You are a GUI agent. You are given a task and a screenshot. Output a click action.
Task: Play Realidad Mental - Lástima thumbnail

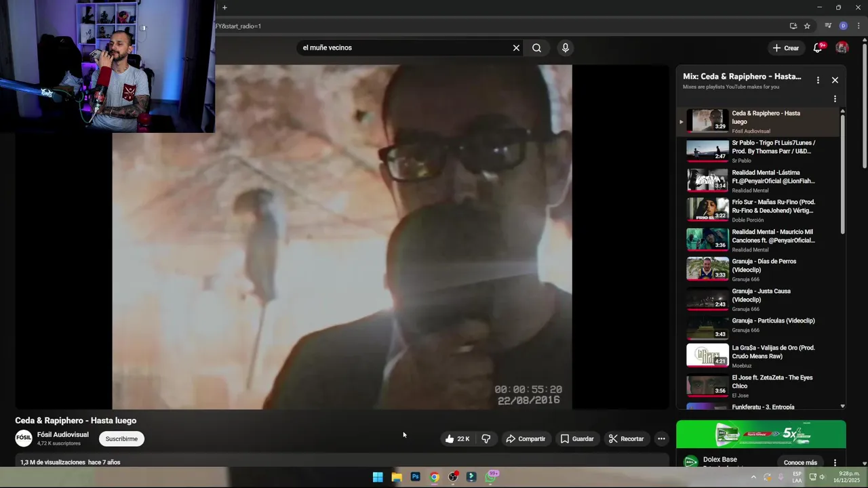(x=707, y=180)
